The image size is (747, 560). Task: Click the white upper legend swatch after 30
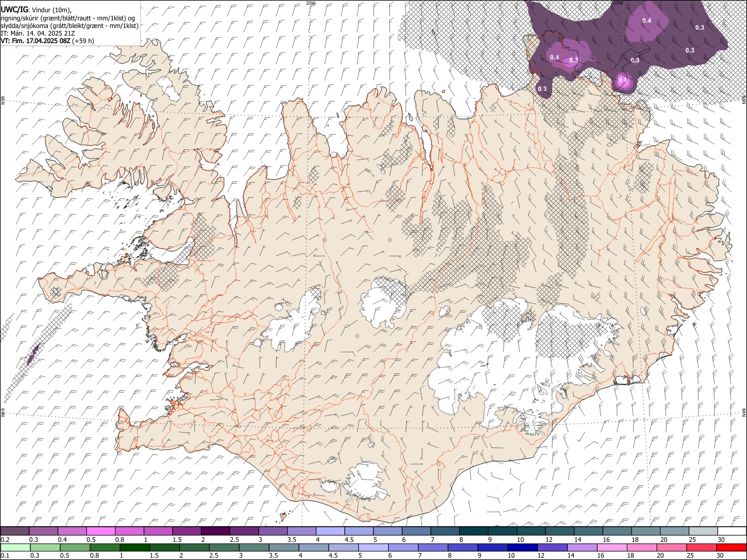point(732,531)
